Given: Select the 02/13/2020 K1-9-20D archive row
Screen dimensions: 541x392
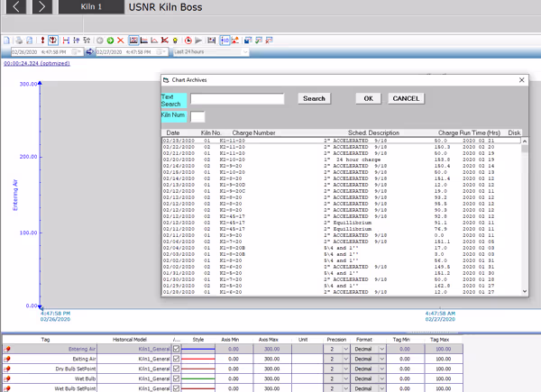Looking at the screenshot, I should [x=341, y=185].
